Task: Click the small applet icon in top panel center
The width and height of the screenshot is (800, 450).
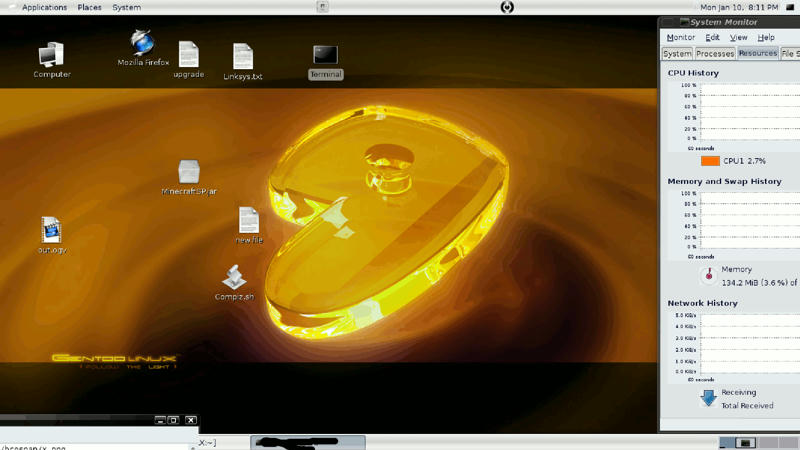Action: tap(322, 7)
